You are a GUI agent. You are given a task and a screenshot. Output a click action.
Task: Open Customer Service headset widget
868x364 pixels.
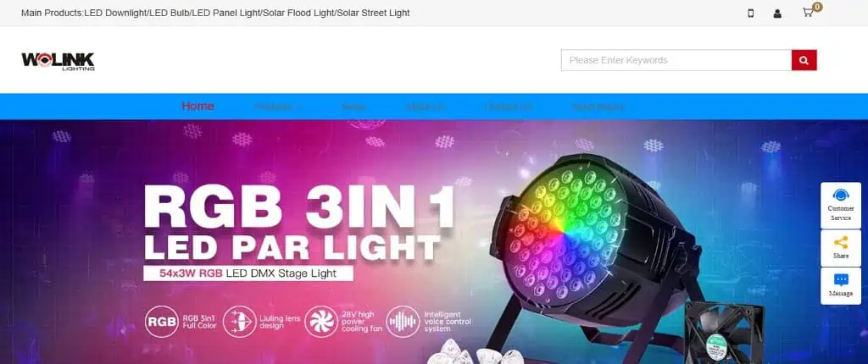[x=840, y=205]
